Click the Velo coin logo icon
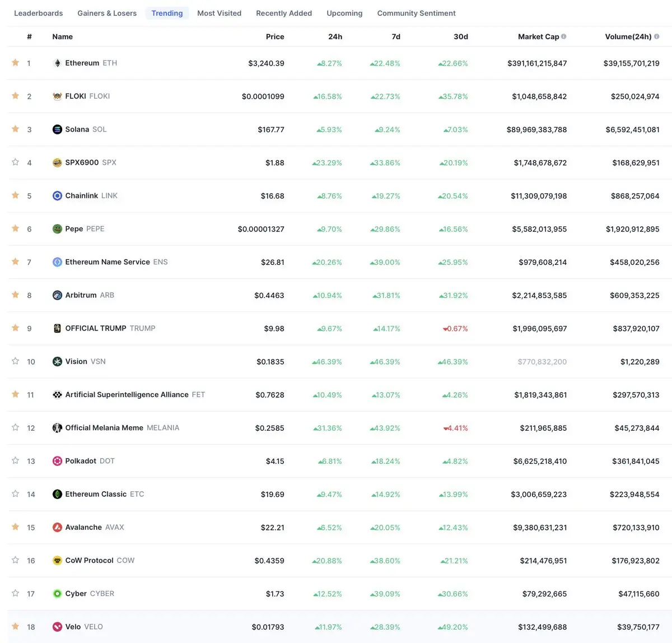 coord(57,627)
